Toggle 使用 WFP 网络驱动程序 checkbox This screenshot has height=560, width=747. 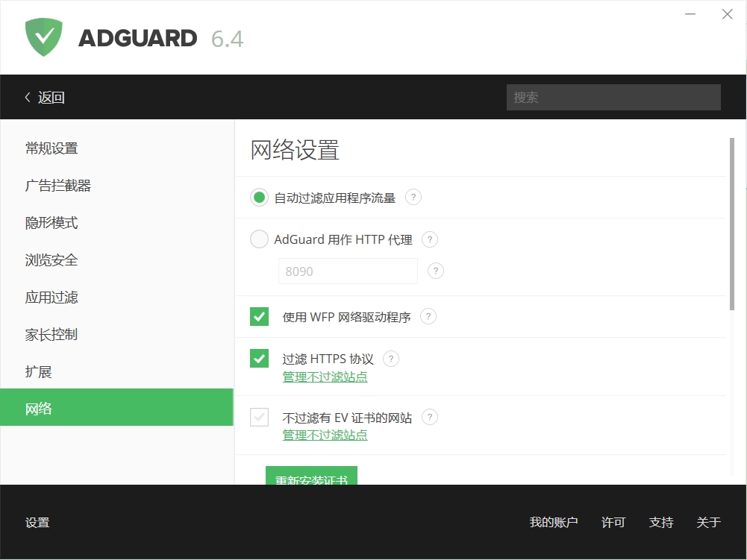coord(259,317)
